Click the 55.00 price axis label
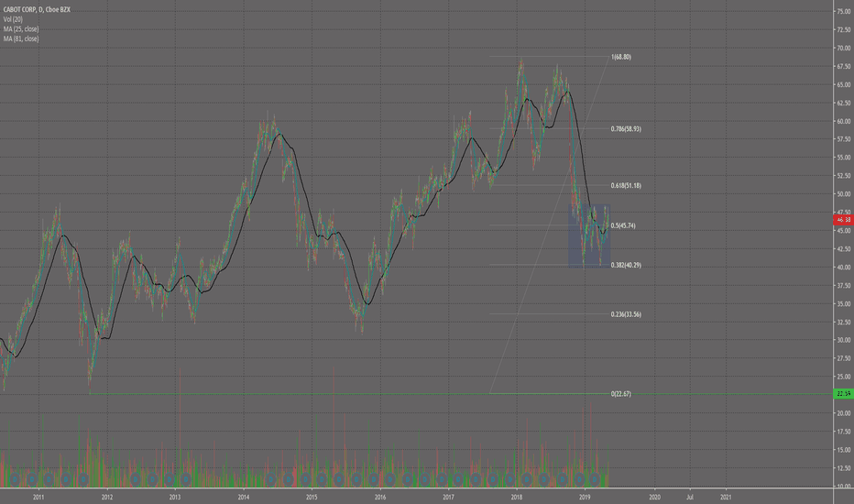 [844, 158]
